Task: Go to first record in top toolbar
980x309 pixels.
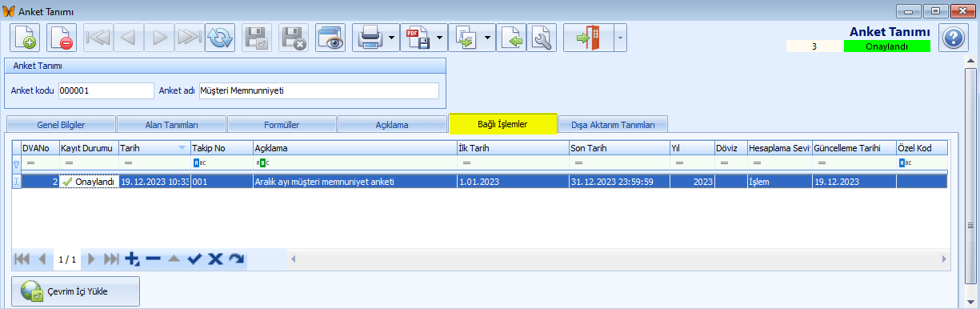Action: (x=98, y=38)
